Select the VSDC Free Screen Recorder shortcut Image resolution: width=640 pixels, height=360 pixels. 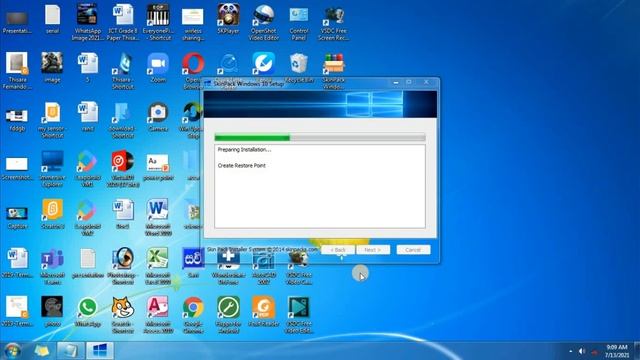click(x=333, y=22)
